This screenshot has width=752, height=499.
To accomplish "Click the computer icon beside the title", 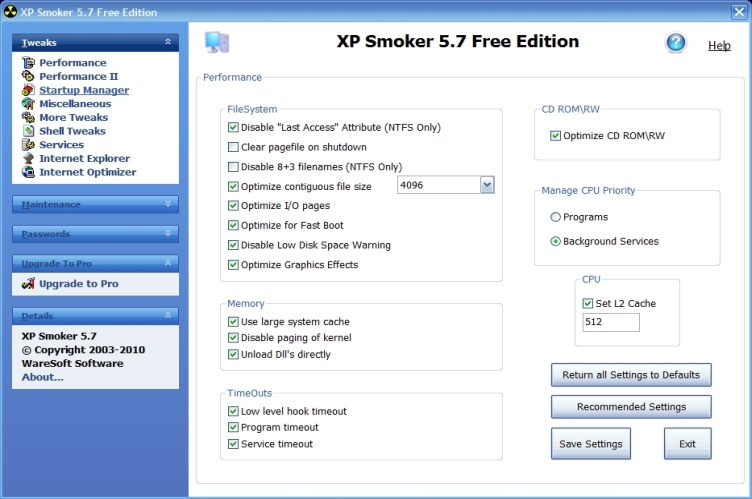I will [217, 42].
